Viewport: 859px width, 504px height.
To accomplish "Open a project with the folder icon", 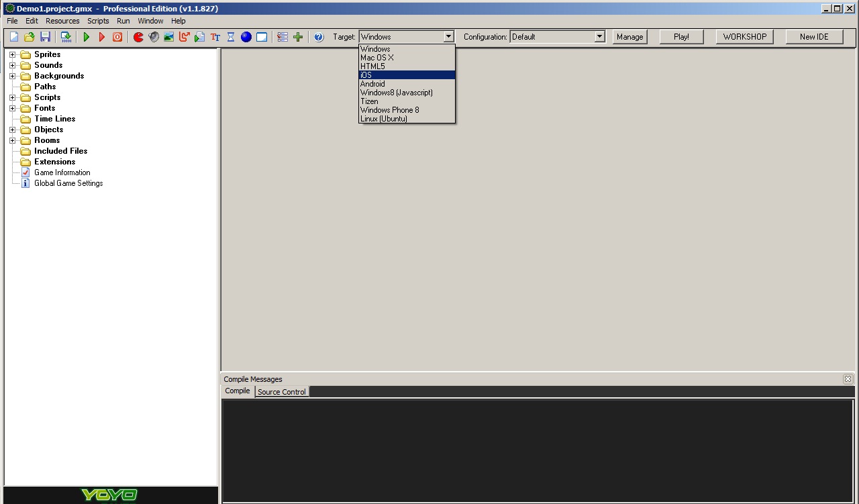I will tap(30, 37).
